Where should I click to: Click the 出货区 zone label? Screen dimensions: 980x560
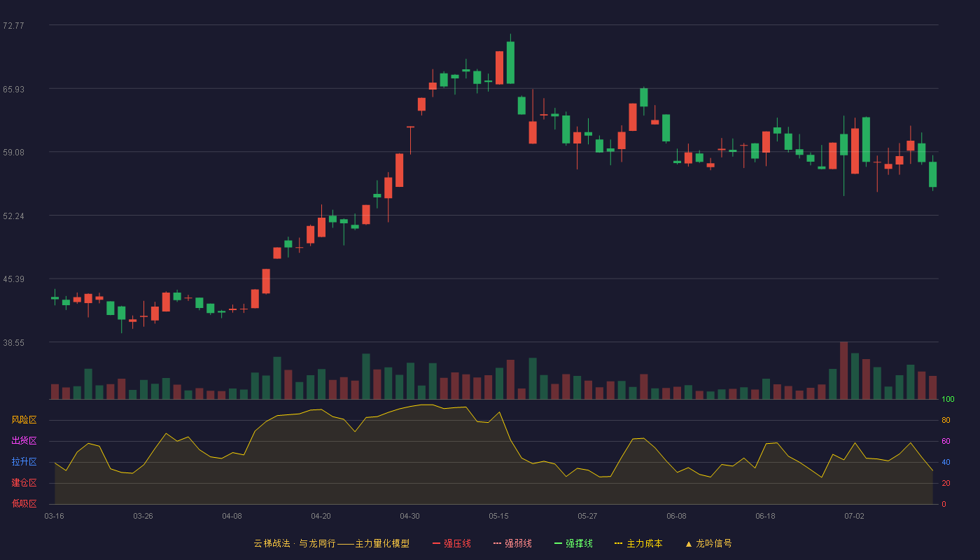pyautogui.click(x=24, y=441)
